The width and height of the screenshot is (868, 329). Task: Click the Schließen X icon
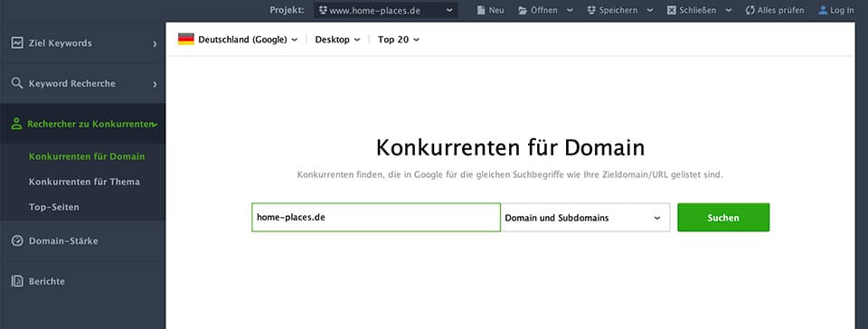pos(672,10)
